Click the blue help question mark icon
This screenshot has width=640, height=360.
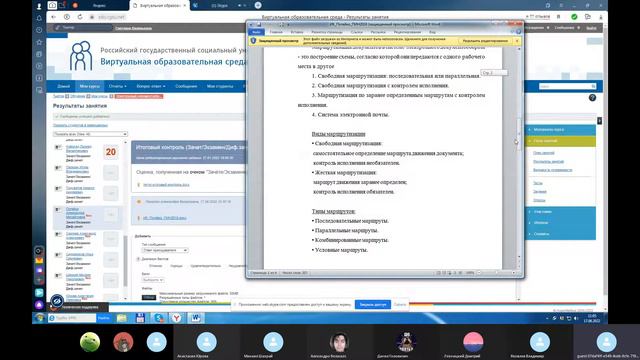click(x=592, y=98)
